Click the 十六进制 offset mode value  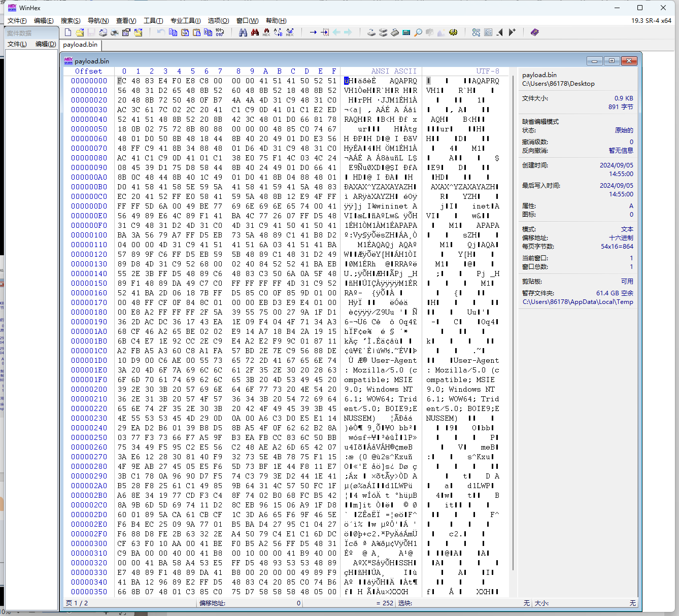click(621, 238)
